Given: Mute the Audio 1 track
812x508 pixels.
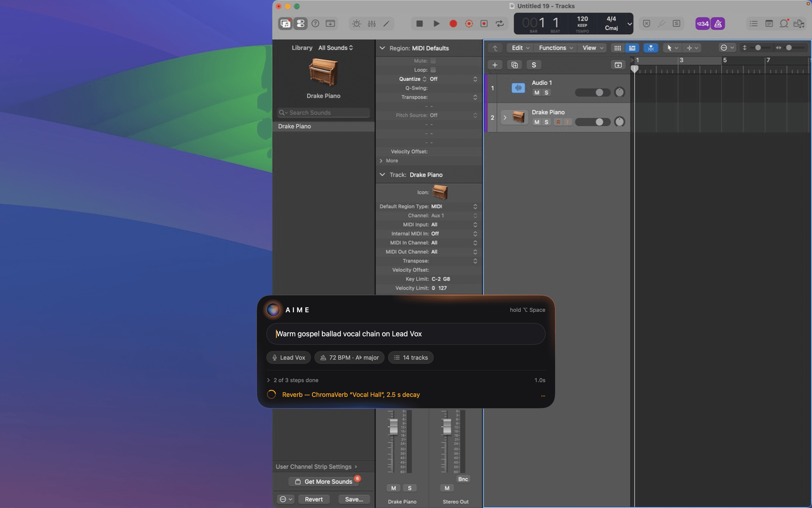Looking at the screenshot, I should (537, 93).
